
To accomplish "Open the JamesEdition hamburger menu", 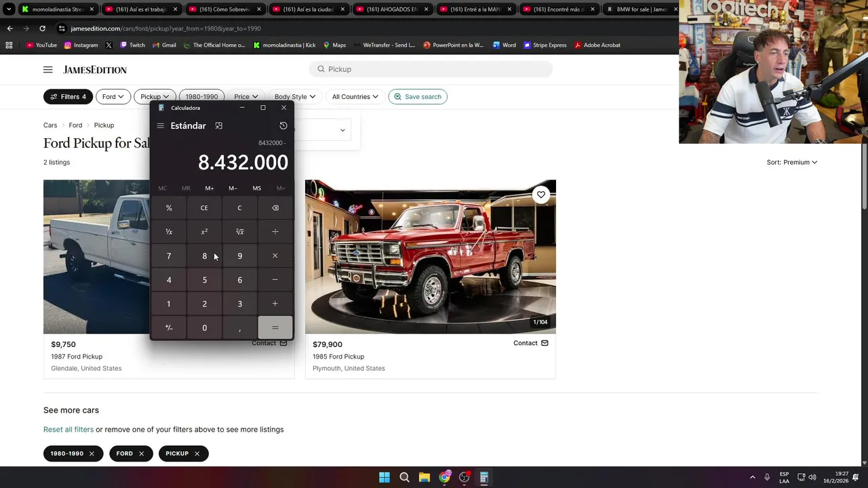I will 47,70.
